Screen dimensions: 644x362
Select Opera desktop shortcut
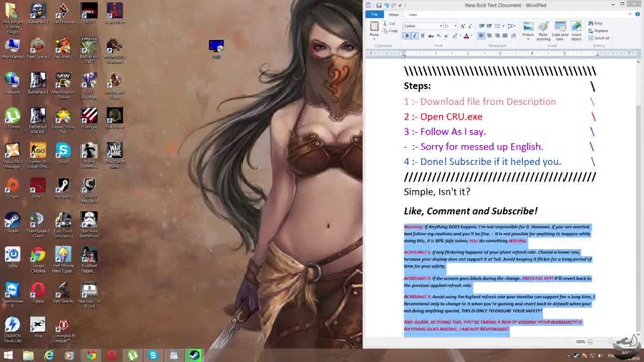(38, 293)
